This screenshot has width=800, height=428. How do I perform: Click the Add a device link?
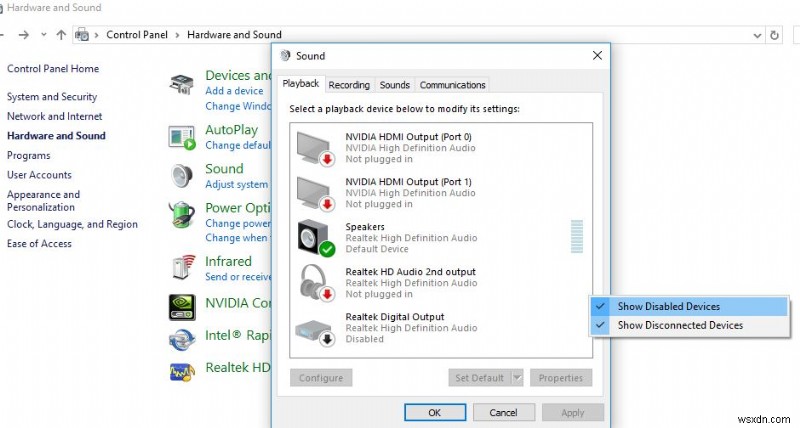pyautogui.click(x=234, y=91)
